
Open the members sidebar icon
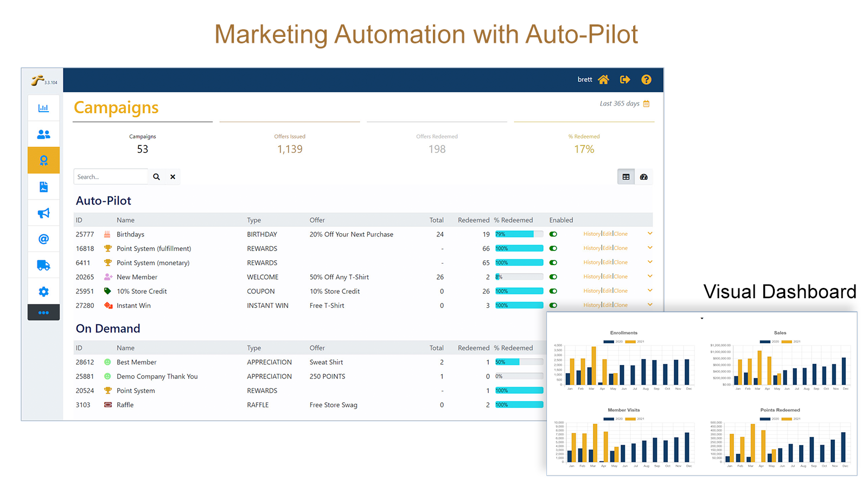pyautogui.click(x=43, y=134)
